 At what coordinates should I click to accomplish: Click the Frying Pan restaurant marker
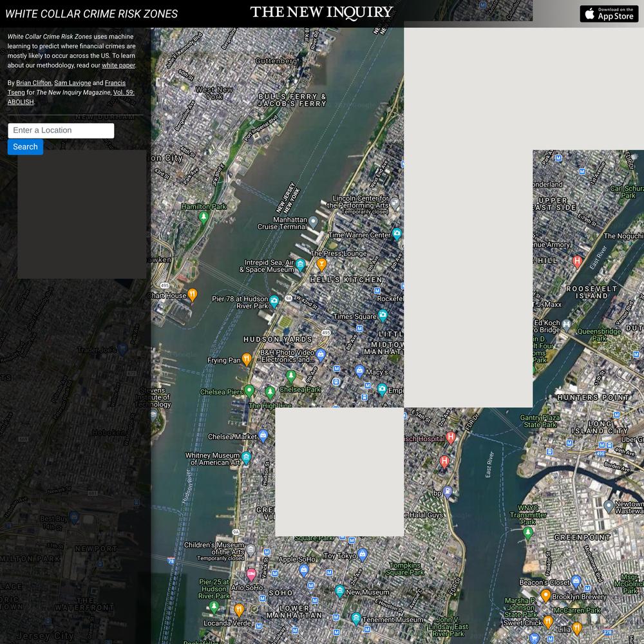click(x=247, y=359)
